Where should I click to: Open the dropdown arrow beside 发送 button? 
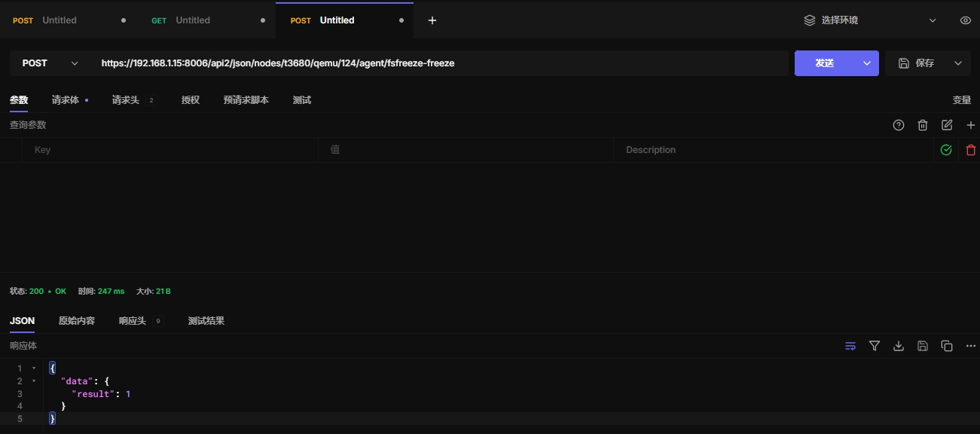coord(866,63)
